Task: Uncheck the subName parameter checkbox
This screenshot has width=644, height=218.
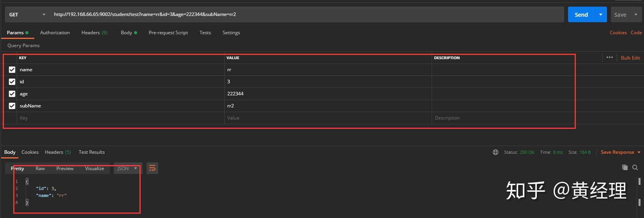Action: pos(12,106)
